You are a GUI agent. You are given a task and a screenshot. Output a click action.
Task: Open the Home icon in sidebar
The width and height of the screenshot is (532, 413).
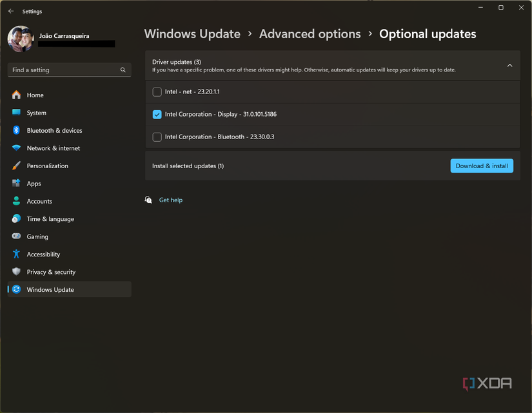point(16,95)
